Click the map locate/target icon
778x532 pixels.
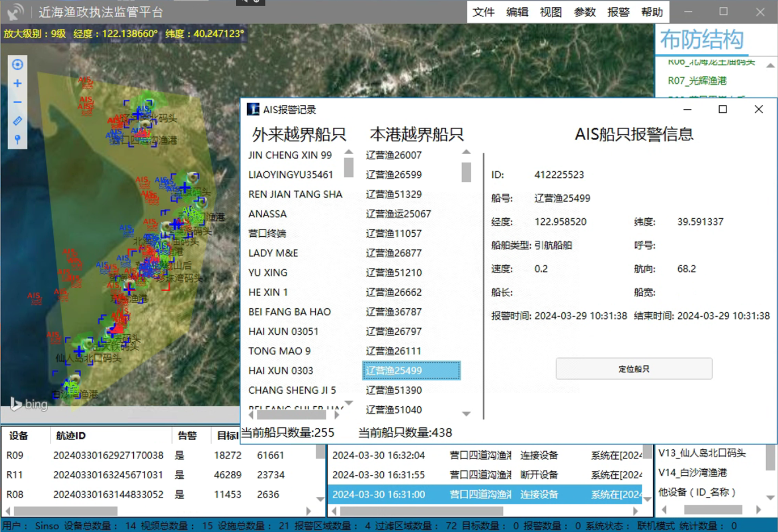pos(18,65)
